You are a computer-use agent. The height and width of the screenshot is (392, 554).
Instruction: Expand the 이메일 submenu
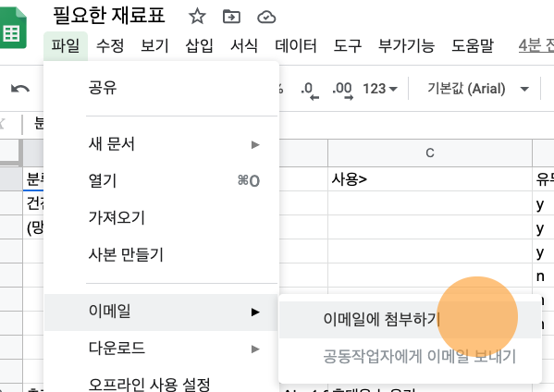(x=162, y=312)
